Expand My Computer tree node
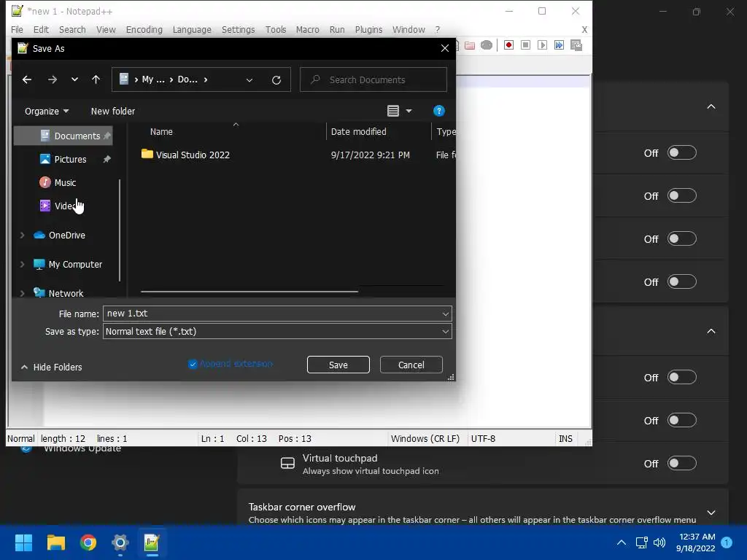Image resolution: width=747 pixels, height=560 pixels. tap(22, 264)
